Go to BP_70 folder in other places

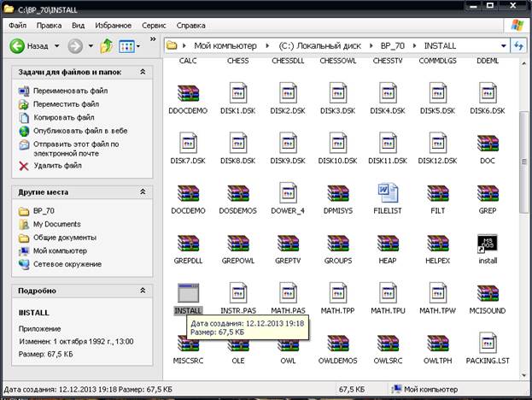pos(44,211)
